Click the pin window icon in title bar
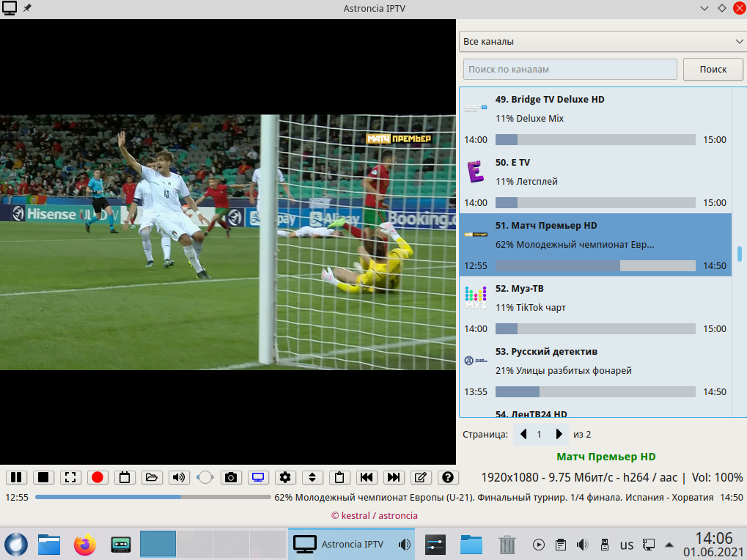 tap(27, 8)
